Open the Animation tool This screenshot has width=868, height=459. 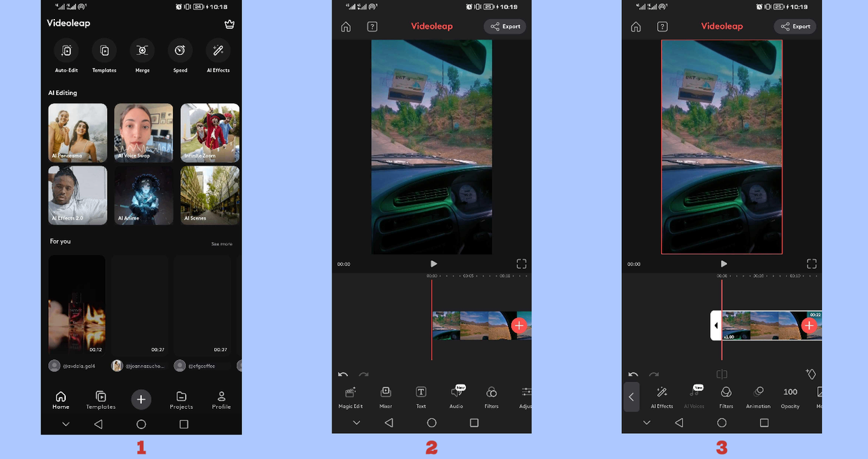[758, 397]
